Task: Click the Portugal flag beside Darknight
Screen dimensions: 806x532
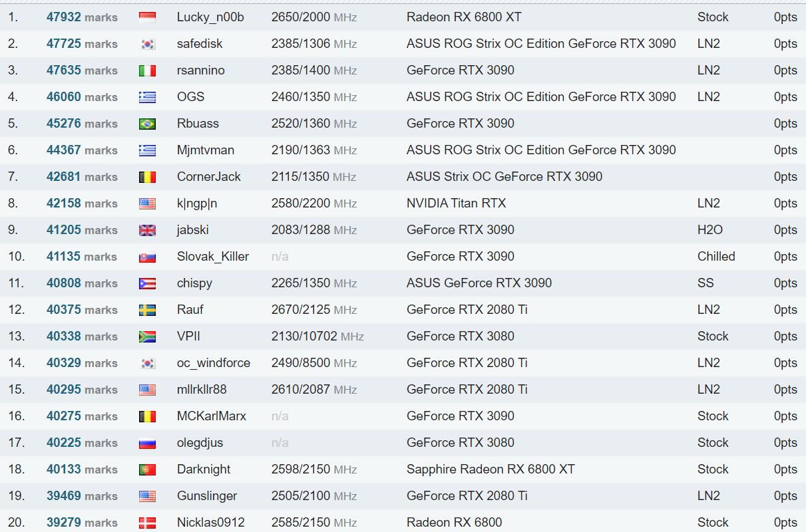Action: pyautogui.click(x=147, y=469)
